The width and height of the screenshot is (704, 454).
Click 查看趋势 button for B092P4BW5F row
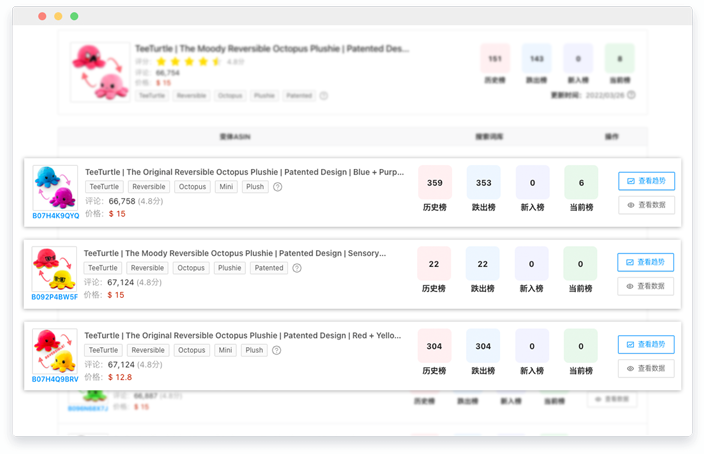point(646,262)
